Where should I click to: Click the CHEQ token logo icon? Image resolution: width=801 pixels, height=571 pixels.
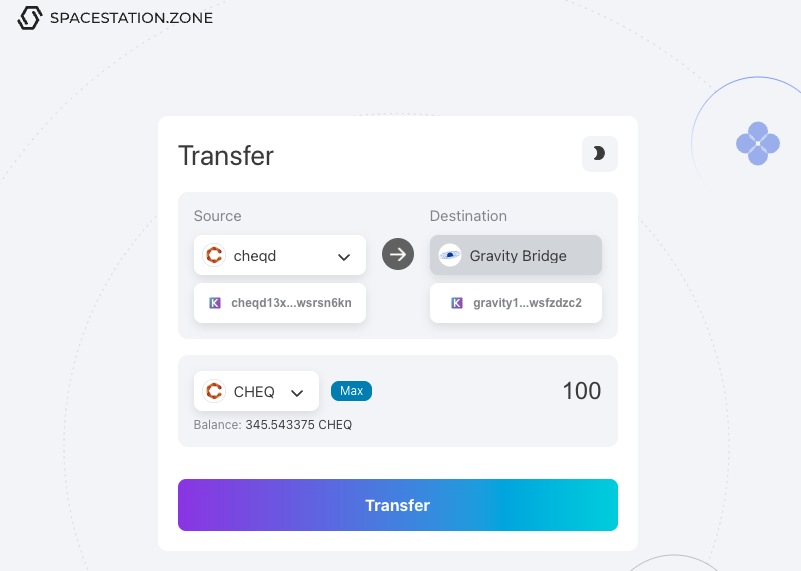pos(214,391)
